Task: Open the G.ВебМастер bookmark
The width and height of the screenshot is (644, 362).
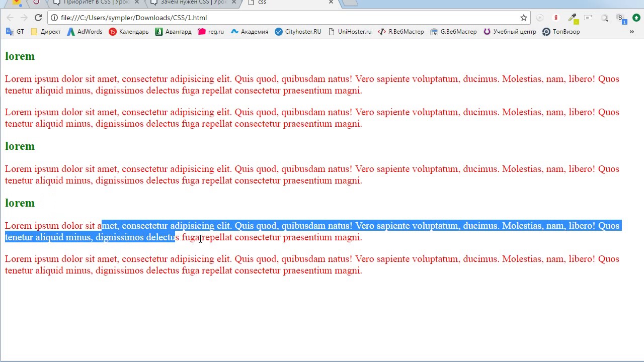Action: (453, 32)
